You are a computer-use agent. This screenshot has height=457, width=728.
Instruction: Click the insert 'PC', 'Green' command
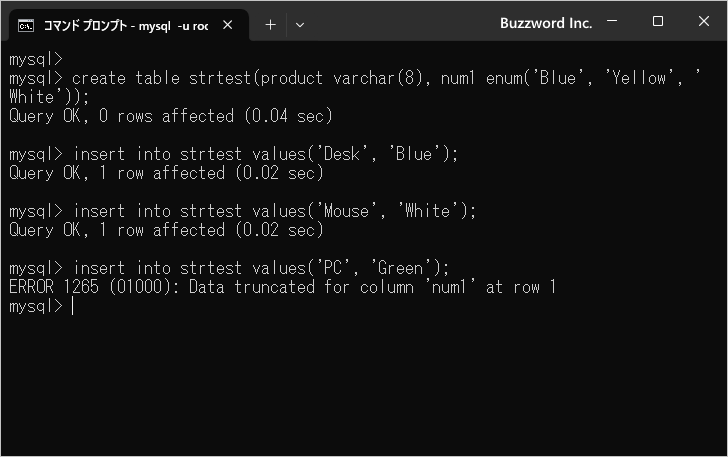[261, 268]
